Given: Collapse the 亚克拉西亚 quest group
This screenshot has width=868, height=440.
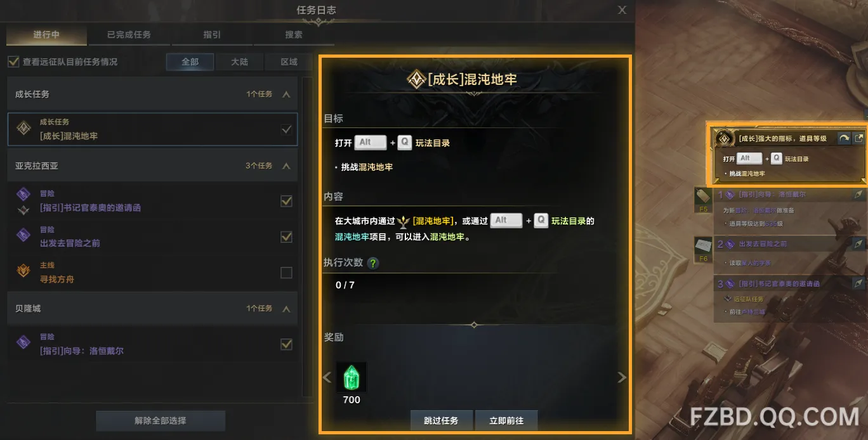Looking at the screenshot, I should click(286, 166).
